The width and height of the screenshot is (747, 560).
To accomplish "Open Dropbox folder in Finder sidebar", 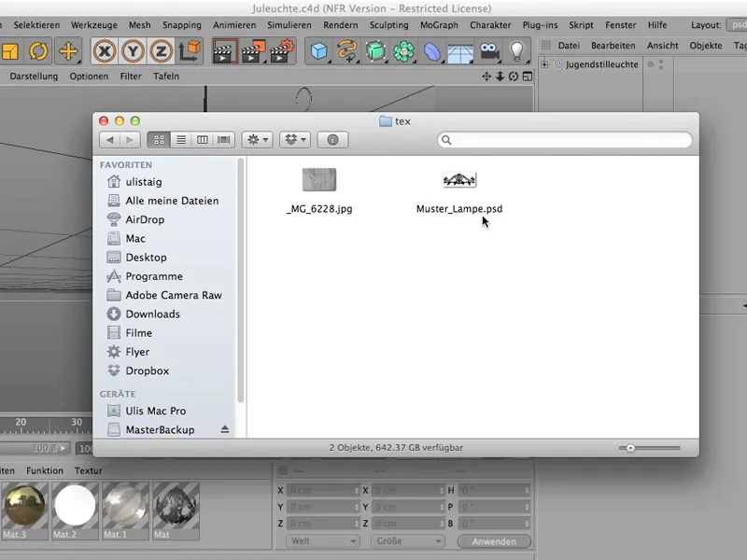I will coord(147,371).
